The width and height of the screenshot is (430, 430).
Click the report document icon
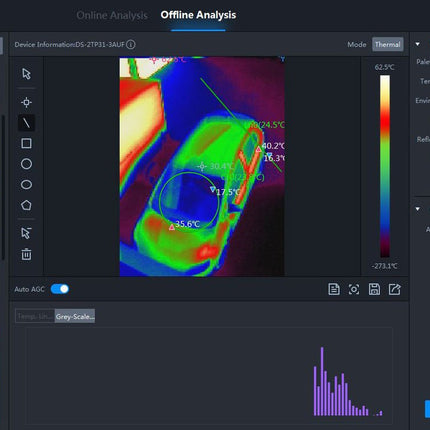pyautogui.click(x=334, y=289)
